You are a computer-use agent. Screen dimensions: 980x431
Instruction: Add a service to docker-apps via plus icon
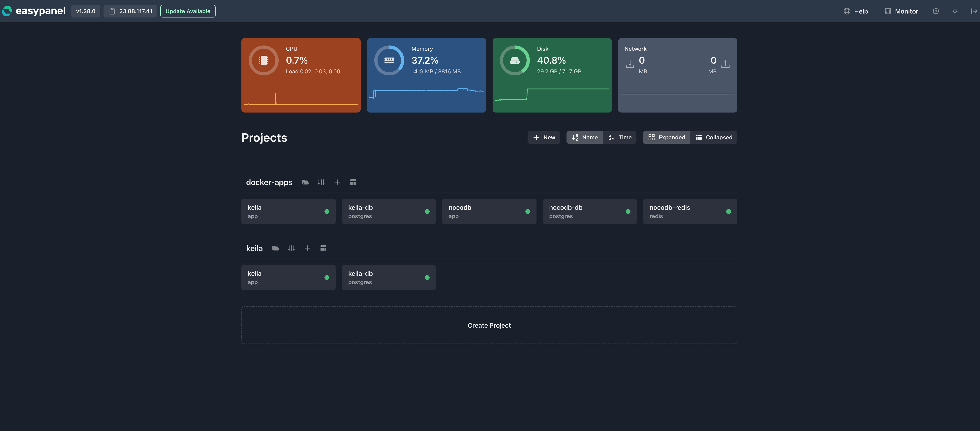pos(337,182)
